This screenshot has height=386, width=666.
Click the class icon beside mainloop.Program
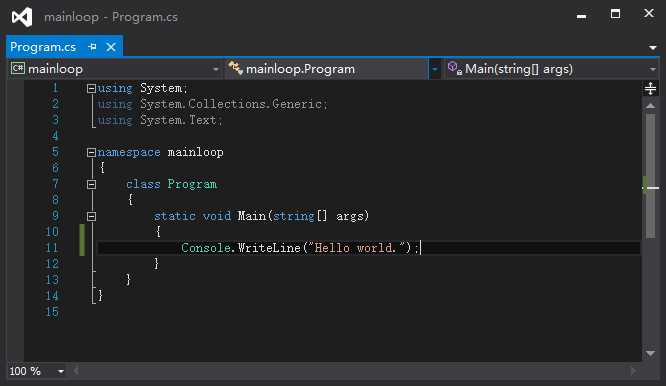click(235, 68)
